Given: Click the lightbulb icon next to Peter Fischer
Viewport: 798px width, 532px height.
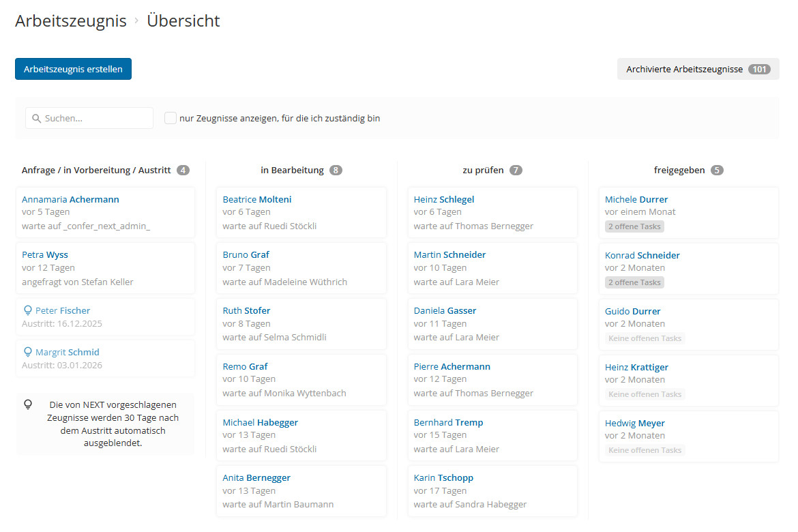Looking at the screenshot, I should pyautogui.click(x=27, y=310).
